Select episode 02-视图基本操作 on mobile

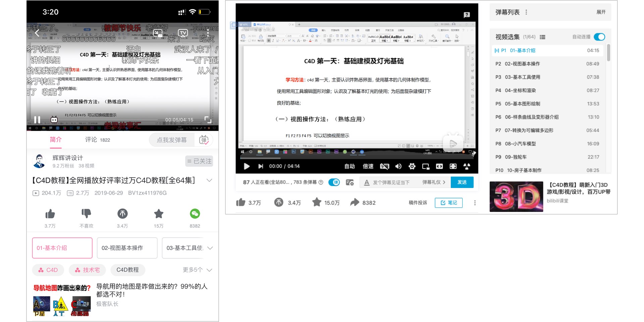pyautogui.click(x=127, y=248)
